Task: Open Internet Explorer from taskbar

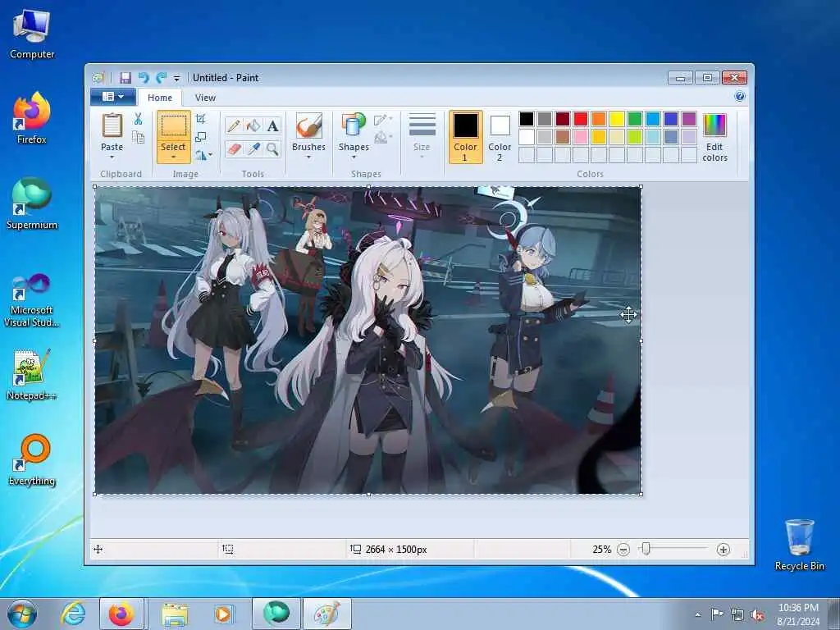Action: point(73,614)
